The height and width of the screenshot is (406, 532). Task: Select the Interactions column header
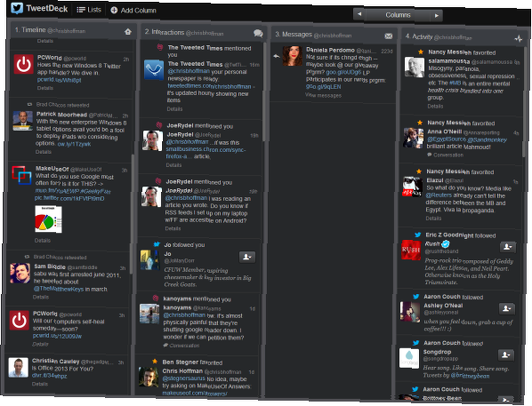click(204, 33)
